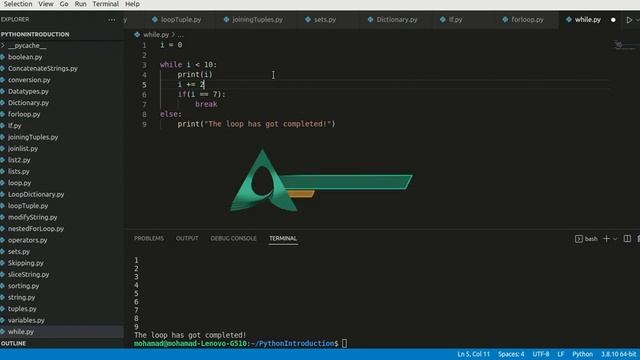Select language mode Python in status bar

582,354
